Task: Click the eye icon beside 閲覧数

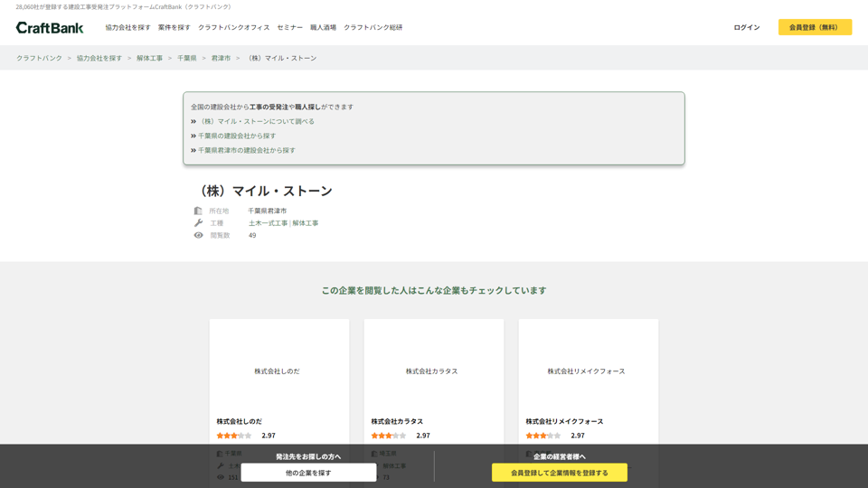Action: point(198,235)
